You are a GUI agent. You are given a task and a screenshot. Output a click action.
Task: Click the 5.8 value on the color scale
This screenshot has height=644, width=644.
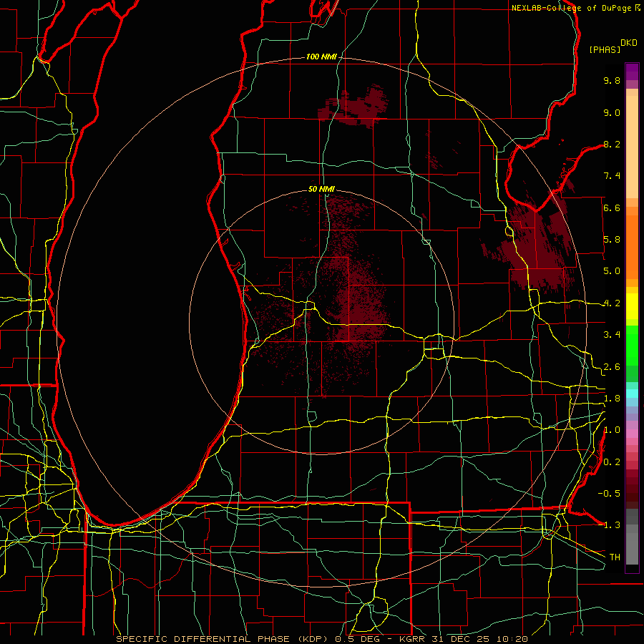[612, 240]
